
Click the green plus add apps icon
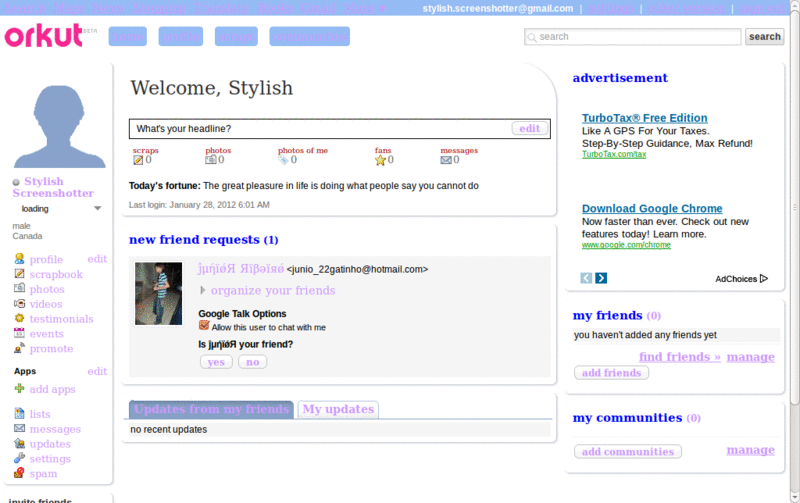pos(19,388)
